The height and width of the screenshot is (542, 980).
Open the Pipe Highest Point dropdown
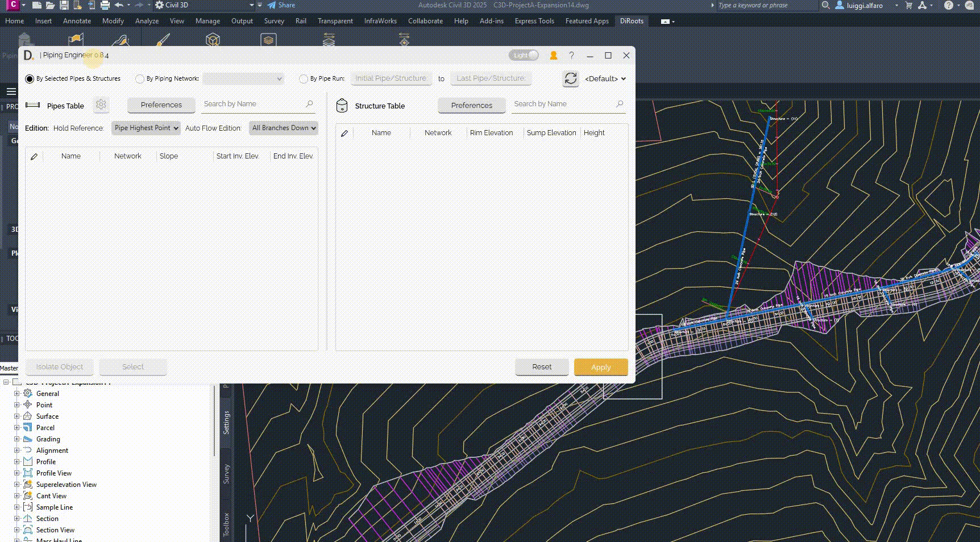coord(146,128)
